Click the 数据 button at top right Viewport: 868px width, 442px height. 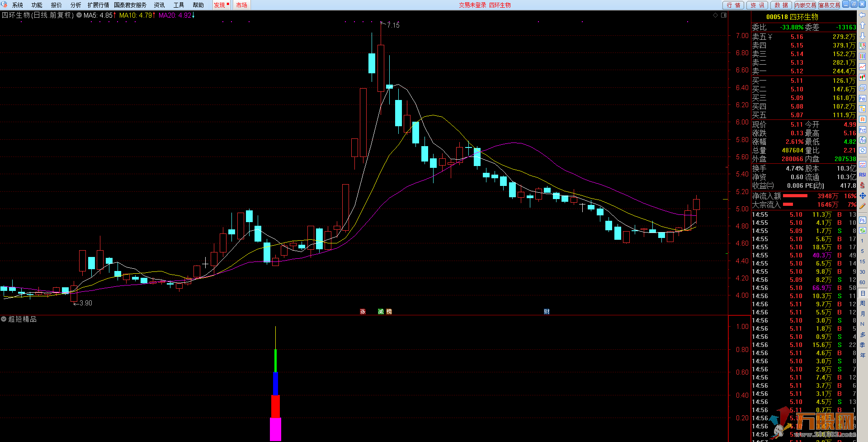[x=781, y=5]
